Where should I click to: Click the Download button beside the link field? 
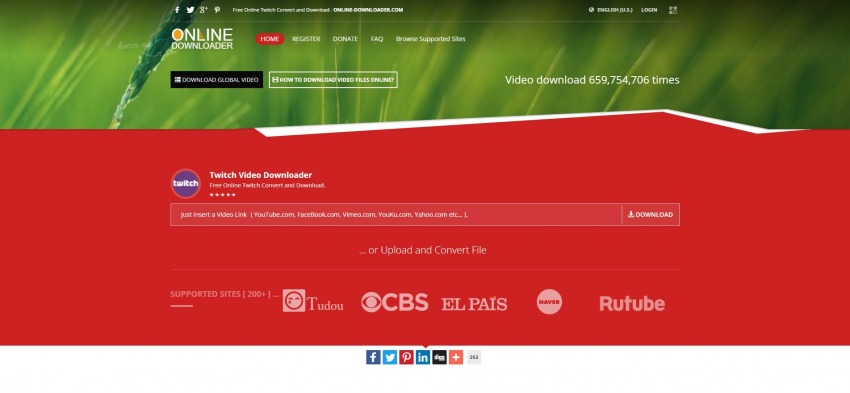pos(651,215)
